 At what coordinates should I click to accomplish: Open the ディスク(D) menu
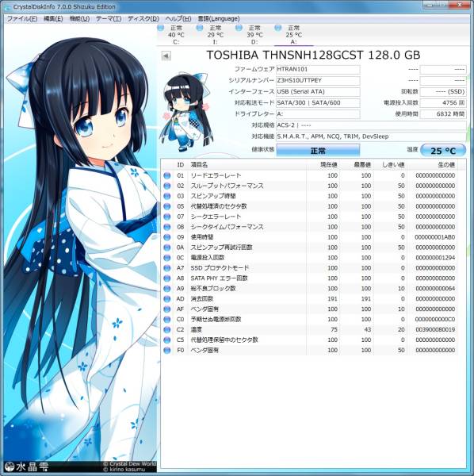(143, 19)
